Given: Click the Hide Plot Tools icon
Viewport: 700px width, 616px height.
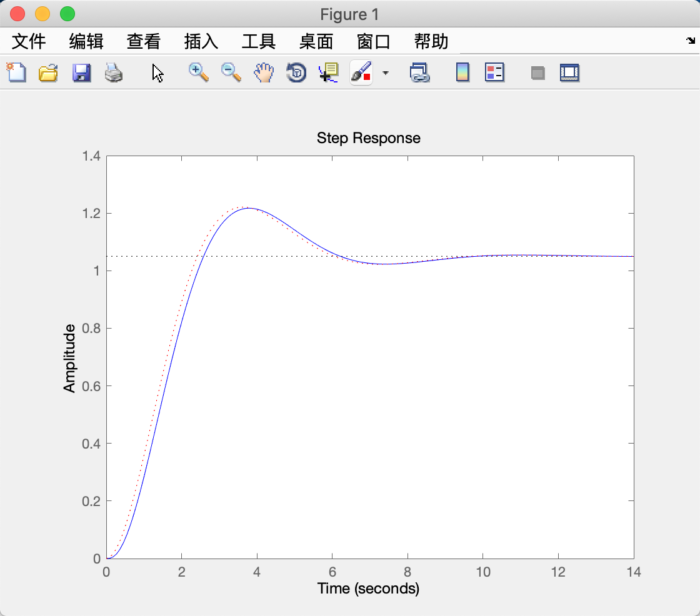Looking at the screenshot, I should [x=538, y=72].
